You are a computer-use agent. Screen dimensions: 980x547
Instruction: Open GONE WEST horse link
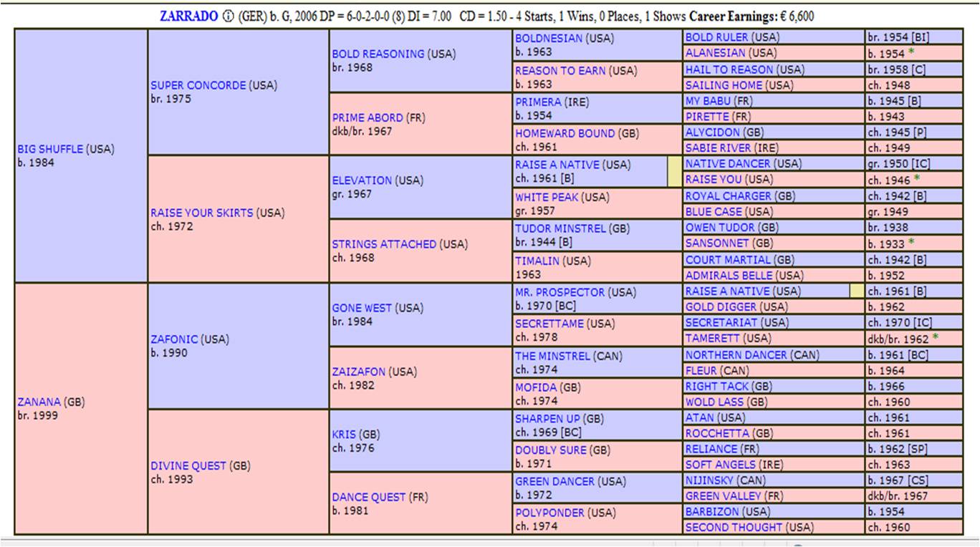361,308
